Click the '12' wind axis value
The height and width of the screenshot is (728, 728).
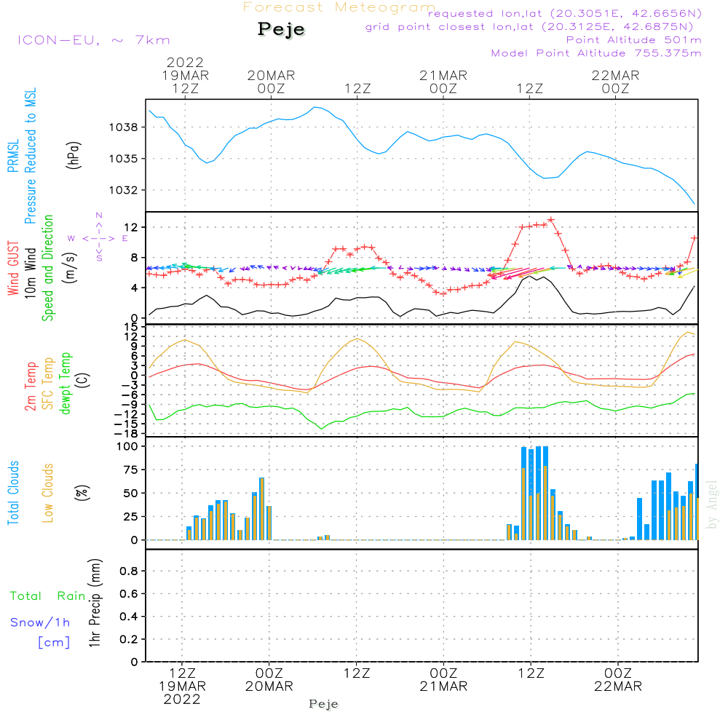[x=131, y=227]
